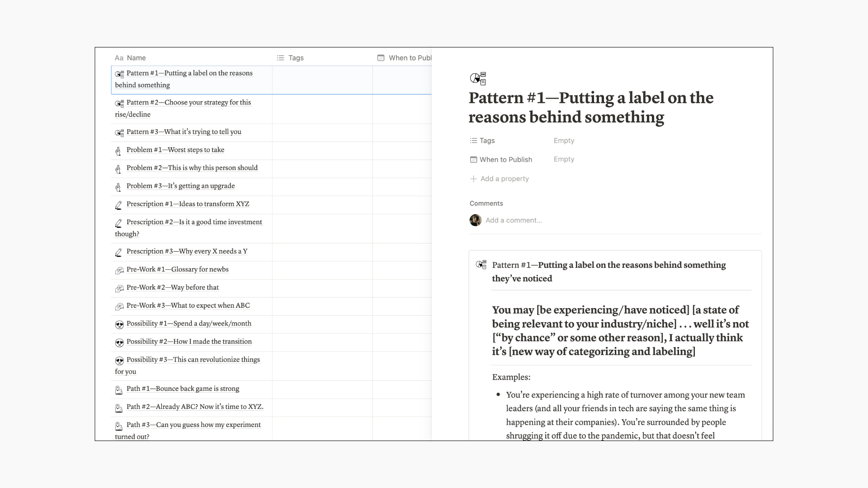This screenshot has height=488, width=868.
Task: Open the Prescription #3—Why every X needs a Y page
Action: (x=187, y=251)
